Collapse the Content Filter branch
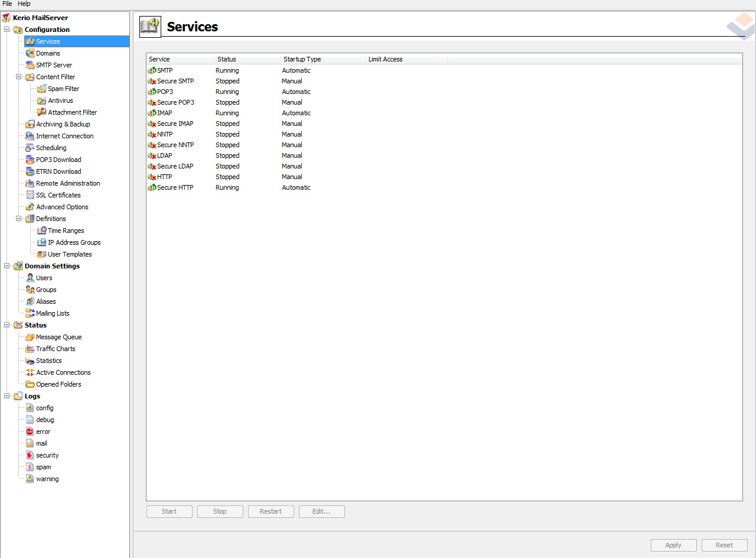Image resolution: width=756 pixels, height=558 pixels. click(19, 77)
